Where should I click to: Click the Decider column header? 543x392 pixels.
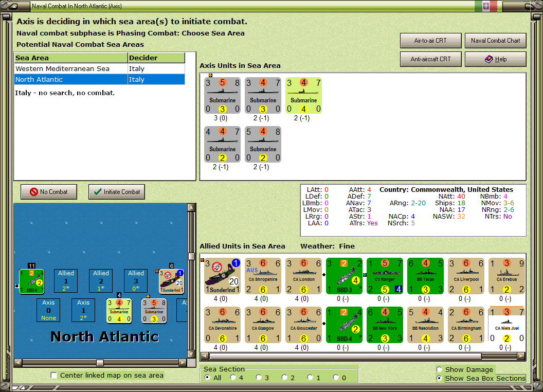[156, 58]
